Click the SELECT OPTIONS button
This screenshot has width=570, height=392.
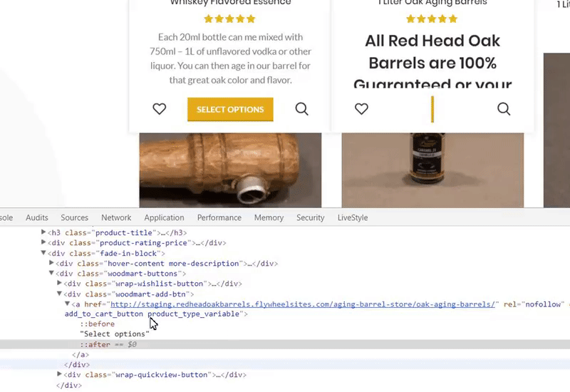coord(230,110)
